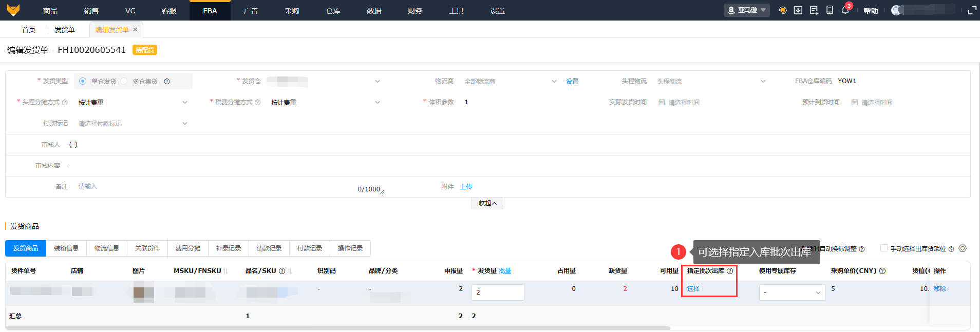
Task: Open the 亚马逊 platform selector dropdown
Action: click(747, 10)
